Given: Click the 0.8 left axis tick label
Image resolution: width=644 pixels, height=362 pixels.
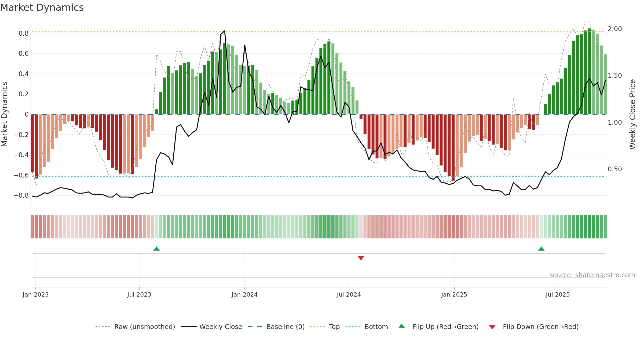Looking at the screenshot, I should [24, 34].
